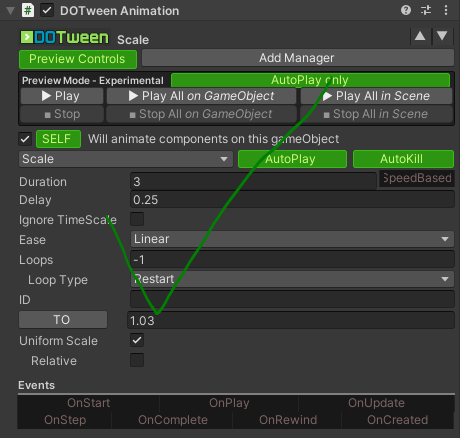The width and height of the screenshot is (460, 438).
Task: Move component up with the up arrow
Action: (420, 36)
